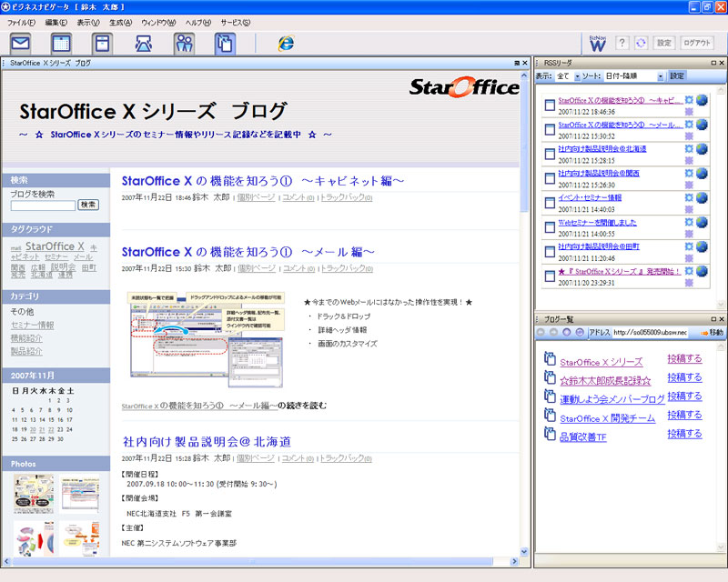Open the 生成(A) menu

[x=121, y=22]
